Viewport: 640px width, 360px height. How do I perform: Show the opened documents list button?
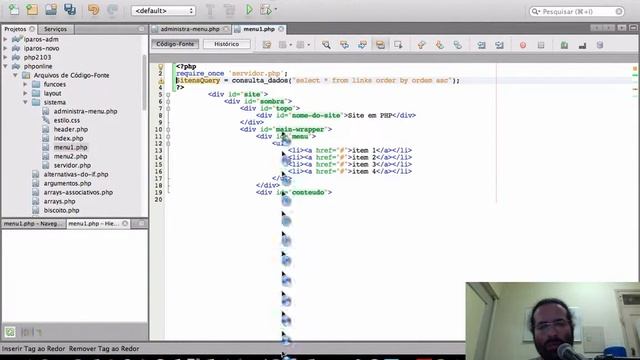(x=622, y=28)
